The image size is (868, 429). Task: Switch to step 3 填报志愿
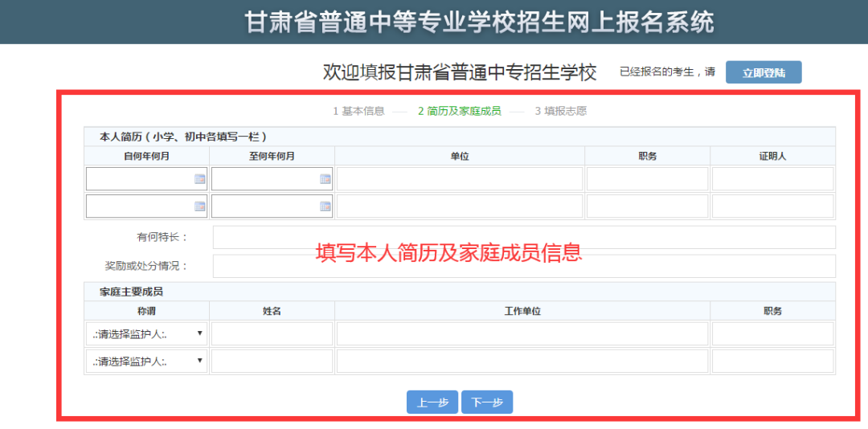tap(560, 111)
